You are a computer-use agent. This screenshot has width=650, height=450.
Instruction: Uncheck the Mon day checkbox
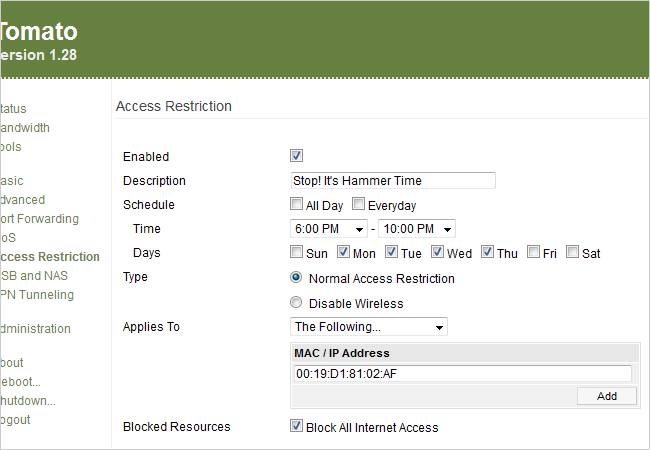click(343, 253)
